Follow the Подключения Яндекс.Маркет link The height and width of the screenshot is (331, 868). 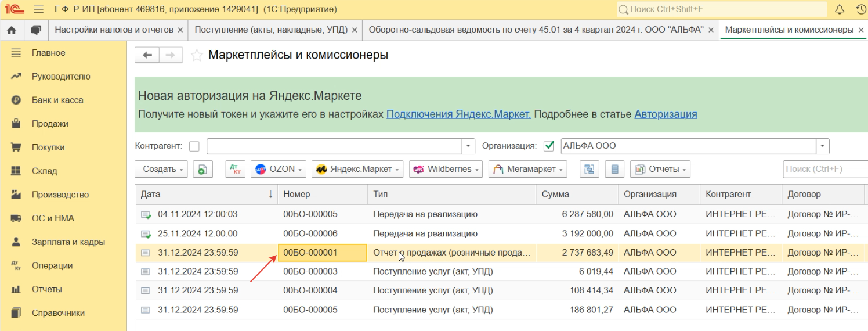[x=458, y=114]
